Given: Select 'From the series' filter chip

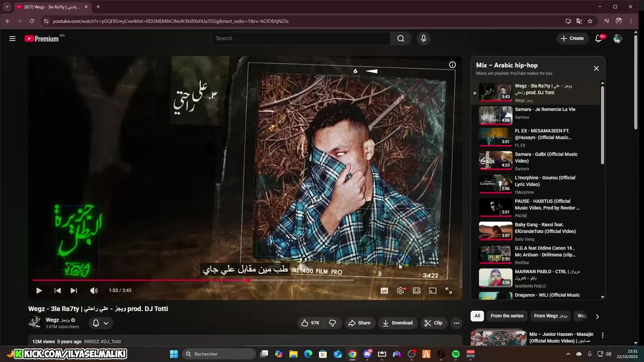Looking at the screenshot, I should [507, 316].
